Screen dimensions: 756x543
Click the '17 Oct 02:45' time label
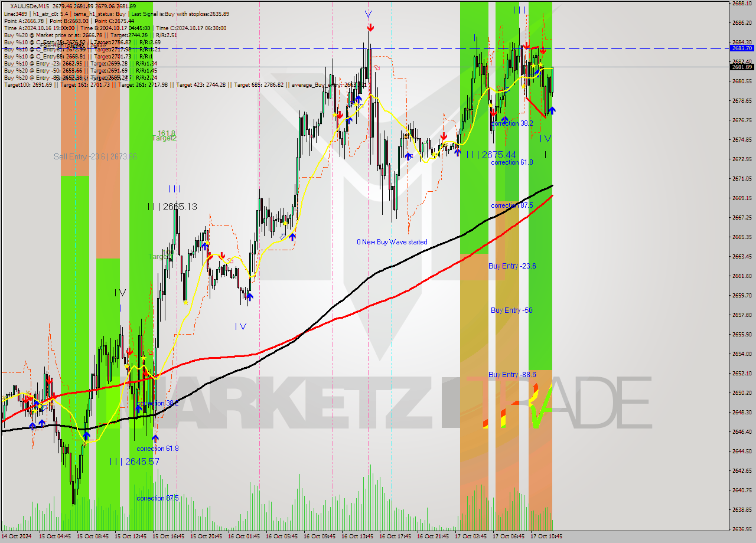click(471, 537)
